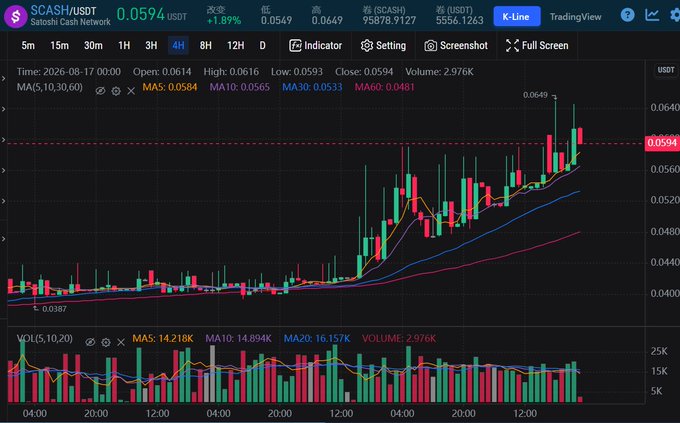Click the volume MA5: 14.218K legend
This screenshot has width=680, height=423.
coord(163,338)
